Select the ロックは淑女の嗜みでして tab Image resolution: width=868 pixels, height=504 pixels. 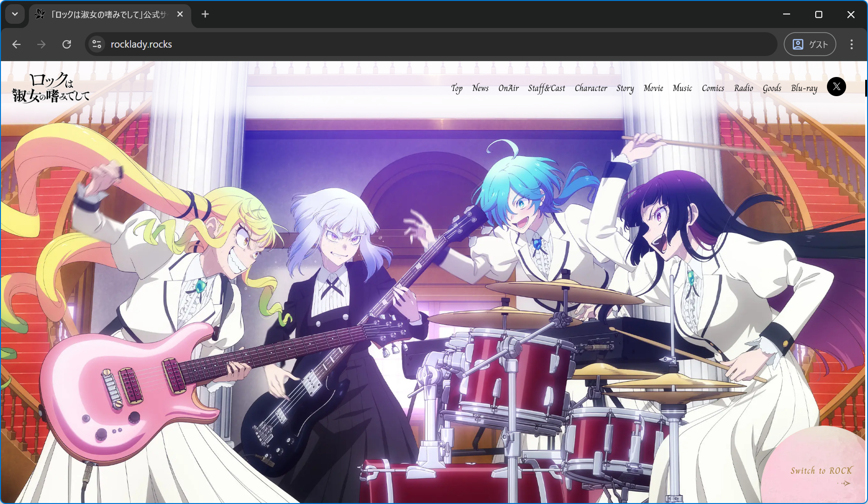pos(110,14)
